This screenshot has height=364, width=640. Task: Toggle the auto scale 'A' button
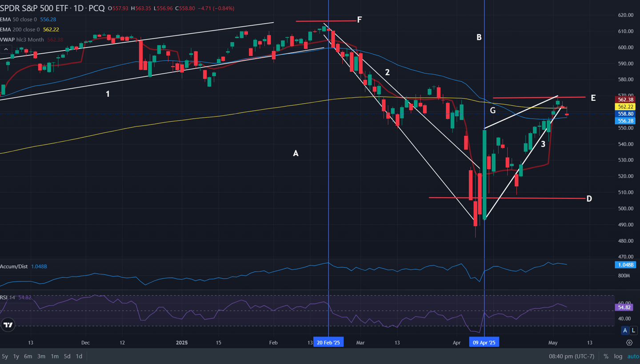(625, 330)
